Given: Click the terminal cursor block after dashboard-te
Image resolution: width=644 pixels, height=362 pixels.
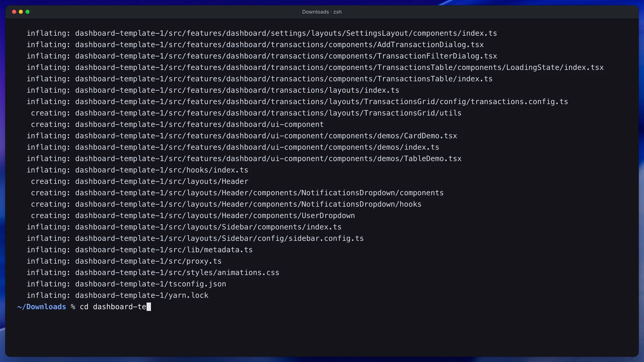Looking at the screenshot, I should tap(149, 307).
